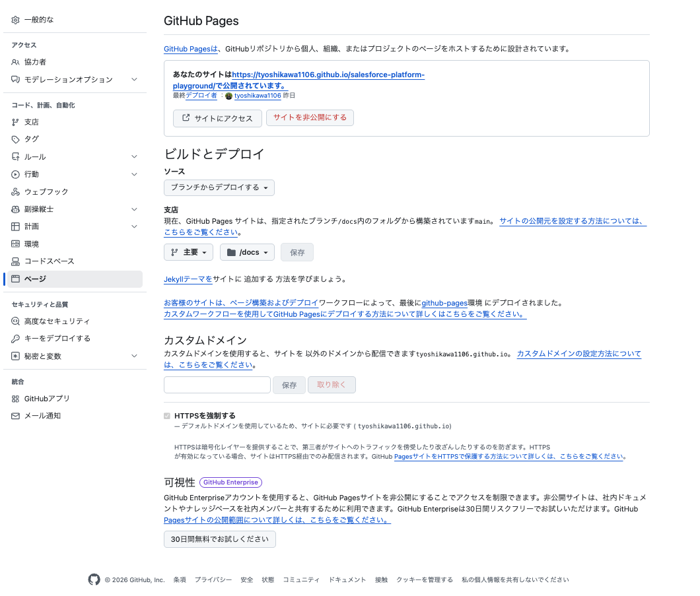Click the mail icon beside メール通知
The width and height of the screenshot is (700, 596).
click(16, 416)
